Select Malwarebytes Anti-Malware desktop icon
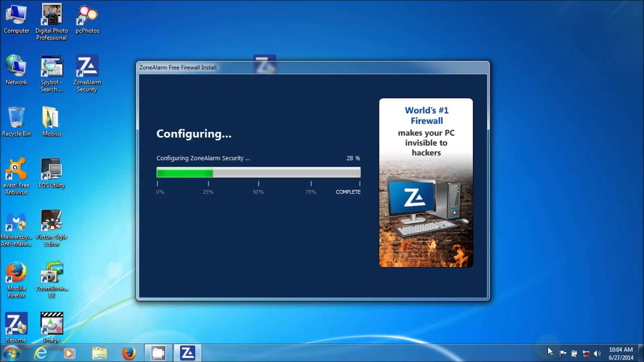The image size is (644, 362). point(16,225)
